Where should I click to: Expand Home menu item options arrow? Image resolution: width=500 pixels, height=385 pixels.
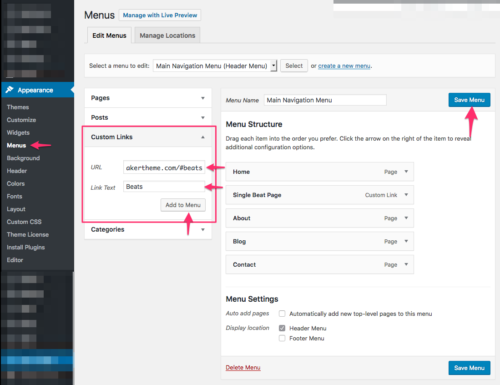pos(406,172)
